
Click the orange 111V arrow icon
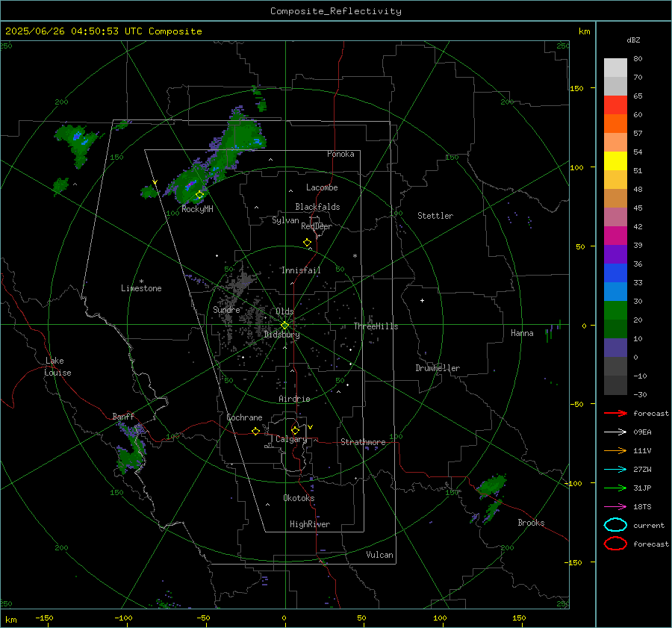point(615,450)
